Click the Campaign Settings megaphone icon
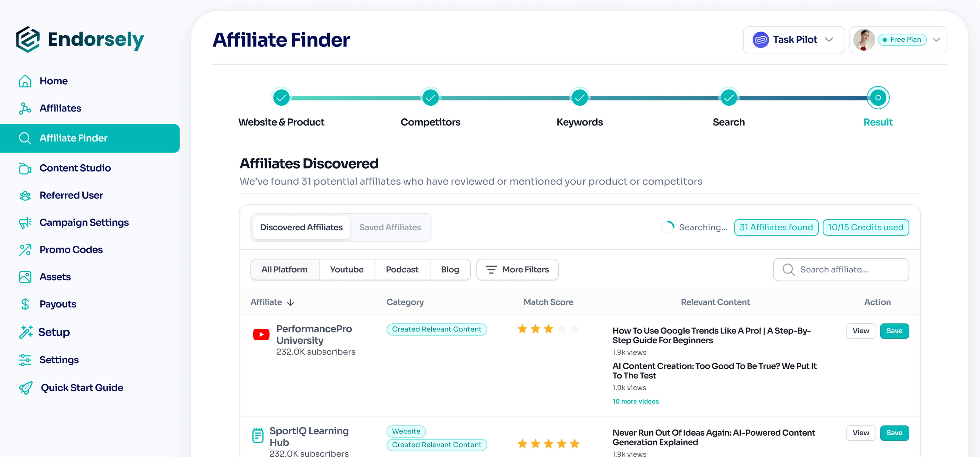 pos(25,222)
